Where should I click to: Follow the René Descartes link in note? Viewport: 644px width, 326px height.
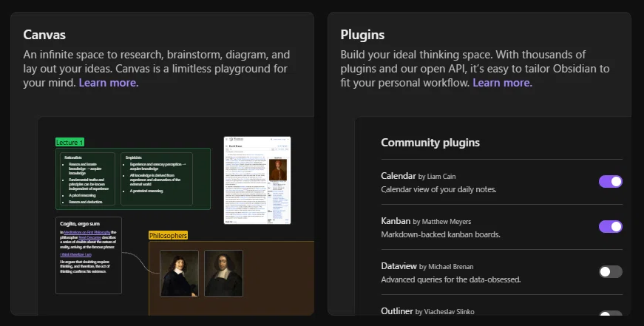click(90, 237)
